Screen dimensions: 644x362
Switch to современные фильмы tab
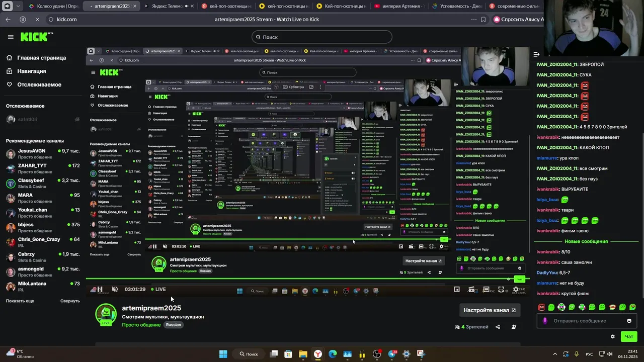coord(514,6)
